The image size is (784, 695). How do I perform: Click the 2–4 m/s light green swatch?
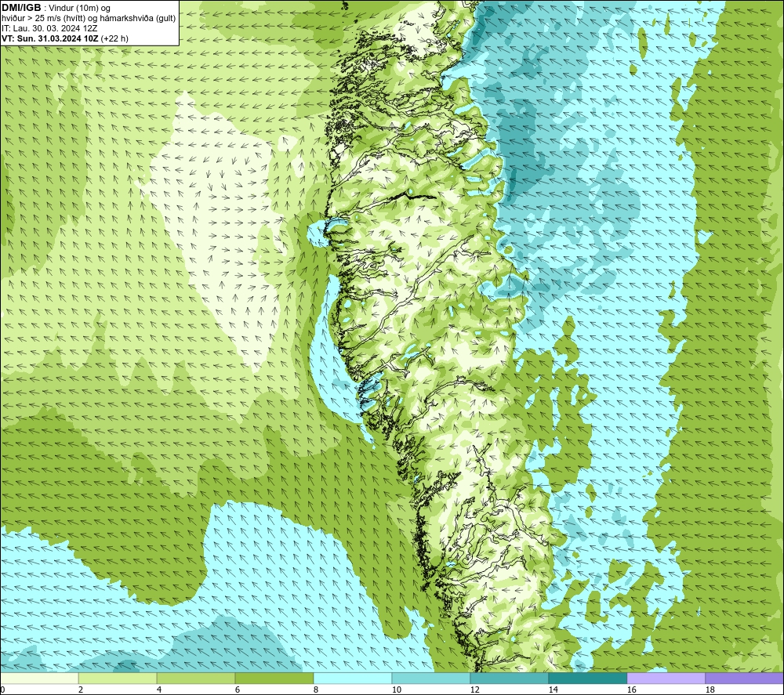tap(118, 678)
